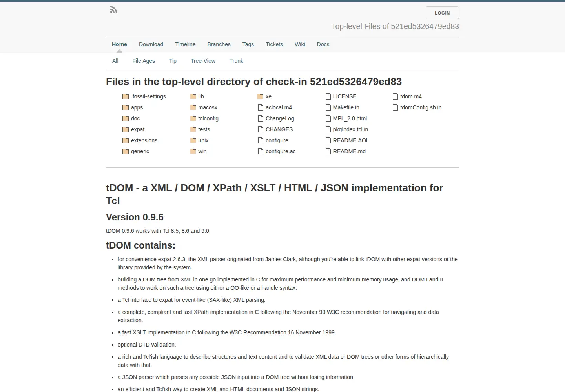Go to the Home tab
Image resolution: width=565 pixels, height=392 pixels.
pyautogui.click(x=119, y=44)
